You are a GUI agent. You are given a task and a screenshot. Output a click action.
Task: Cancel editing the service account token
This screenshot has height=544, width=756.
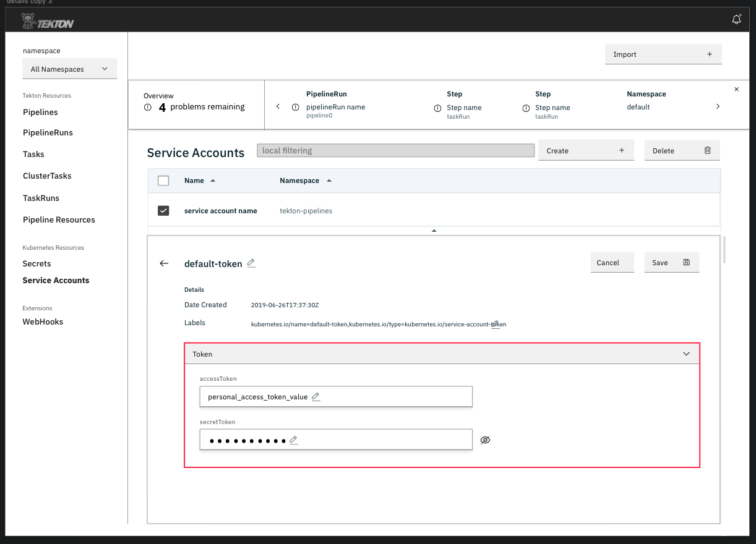pos(612,262)
